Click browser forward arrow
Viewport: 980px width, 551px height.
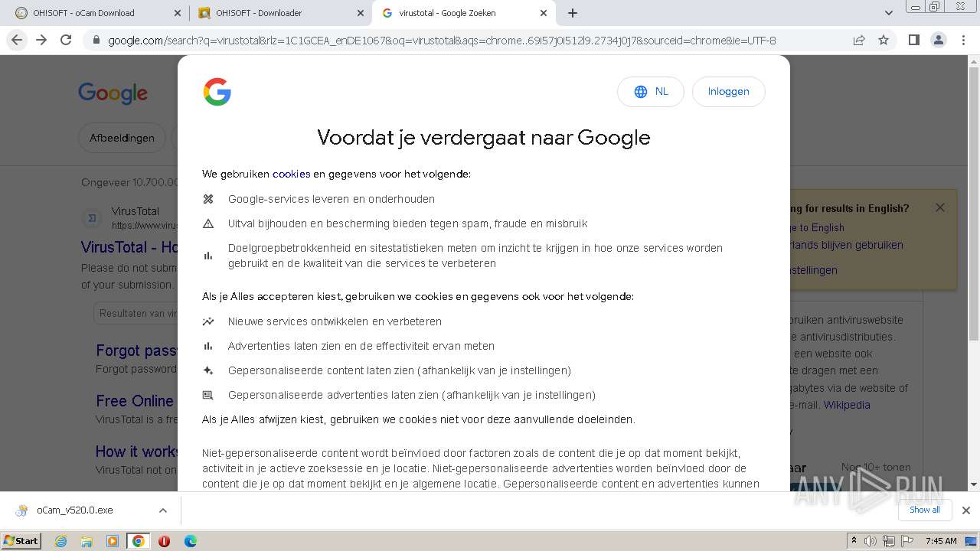point(41,40)
